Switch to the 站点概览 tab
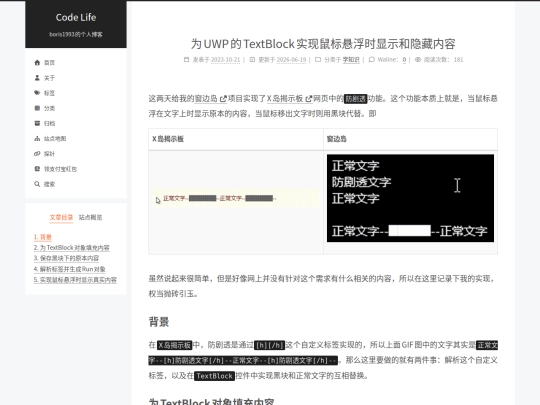Image resolution: width=540 pixels, height=405 pixels. pos(90,217)
